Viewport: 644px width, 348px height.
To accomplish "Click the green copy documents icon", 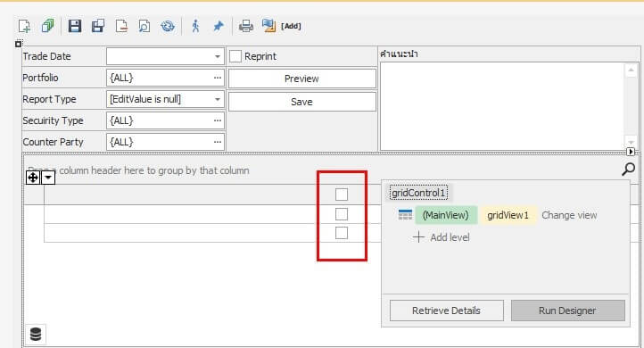I will tap(47, 26).
